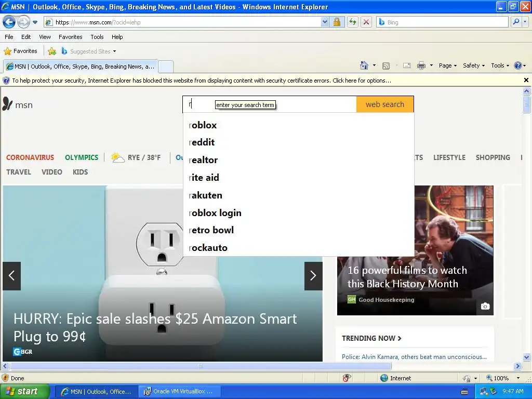This screenshot has width=532, height=399.
Task: Click the msn butterfly logo
Action: 18,104
